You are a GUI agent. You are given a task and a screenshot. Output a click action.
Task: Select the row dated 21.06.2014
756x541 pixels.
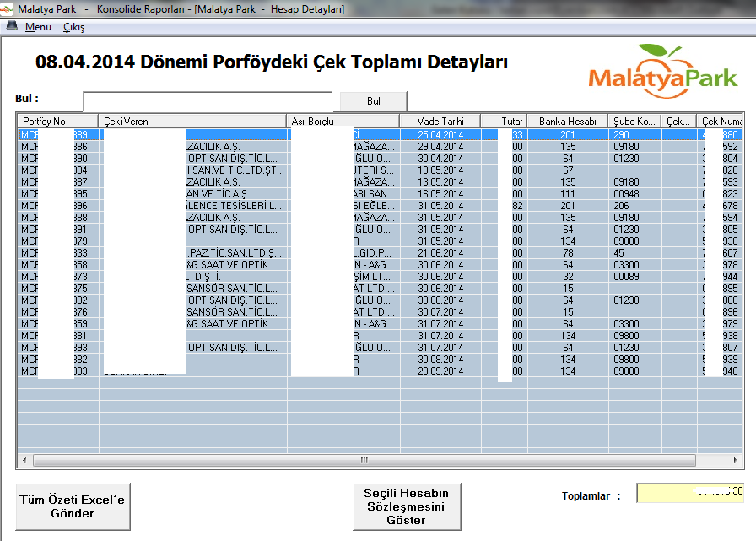pos(380,252)
